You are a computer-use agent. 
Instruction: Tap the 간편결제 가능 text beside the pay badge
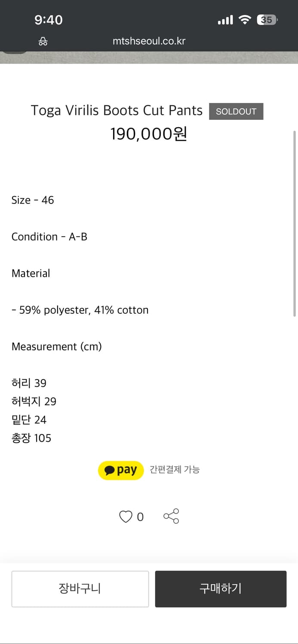point(175,470)
